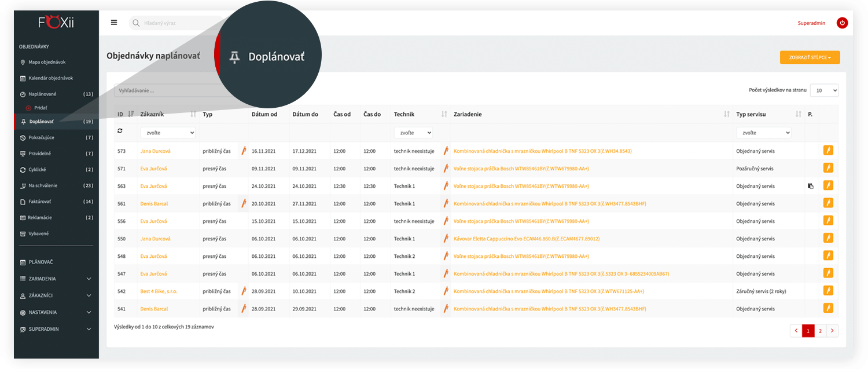The image size is (868, 369).
Task: Click the previous page arrow
Action: [796, 331]
